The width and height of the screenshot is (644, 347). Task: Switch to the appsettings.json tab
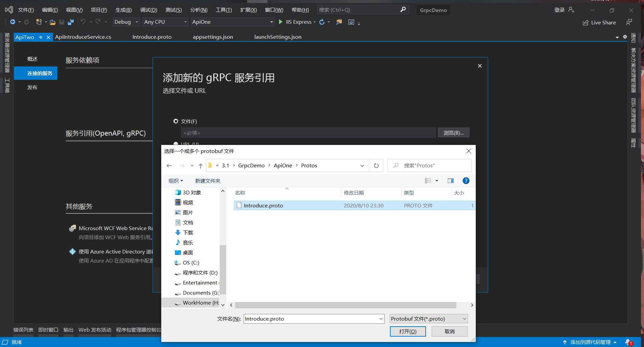213,37
